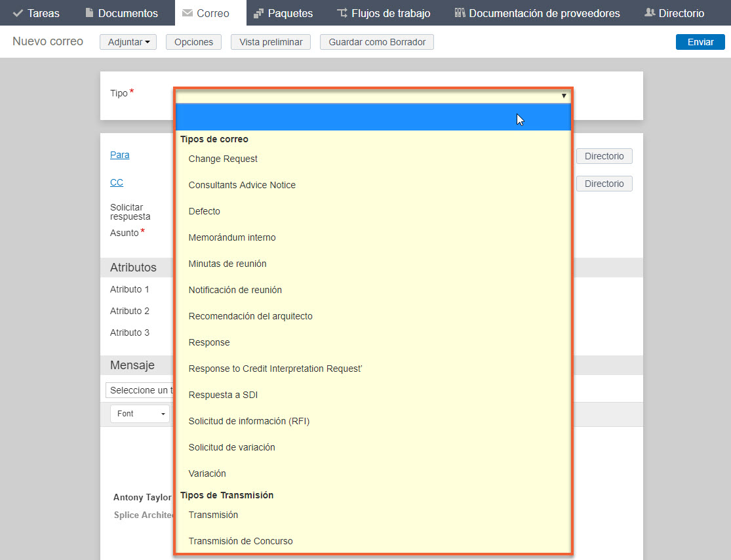Click the Documentos page icon
Viewport: 731px width, 560px height.
pyautogui.click(x=90, y=12)
